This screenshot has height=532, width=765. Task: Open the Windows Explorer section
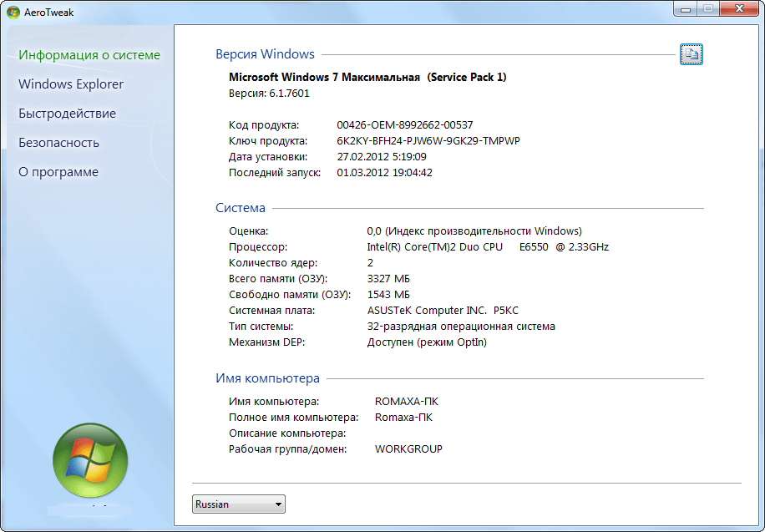tap(71, 84)
